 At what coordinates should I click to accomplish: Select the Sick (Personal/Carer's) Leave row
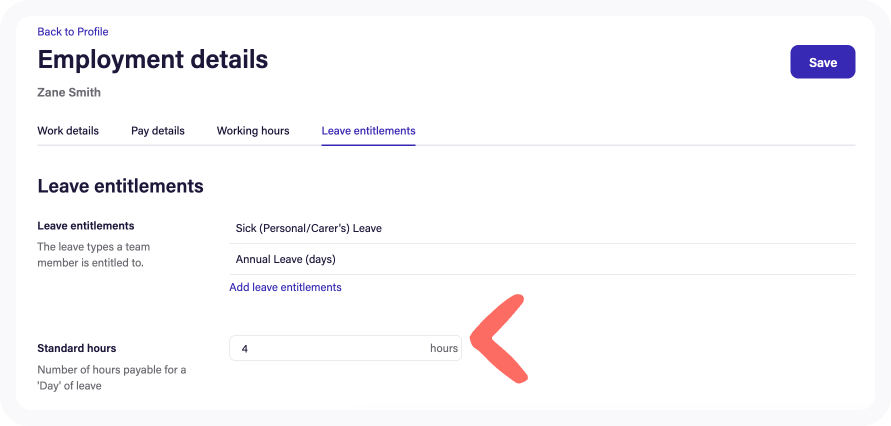click(309, 228)
